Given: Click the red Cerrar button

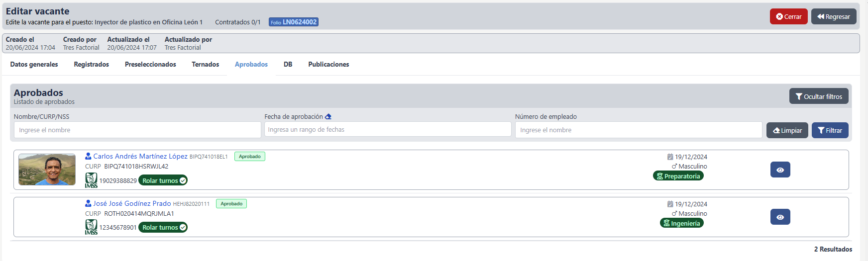Looking at the screenshot, I should click(x=789, y=16).
